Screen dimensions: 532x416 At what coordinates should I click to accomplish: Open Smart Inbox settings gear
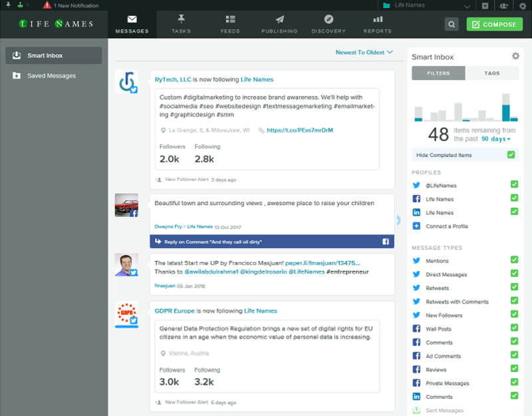(515, 57)
